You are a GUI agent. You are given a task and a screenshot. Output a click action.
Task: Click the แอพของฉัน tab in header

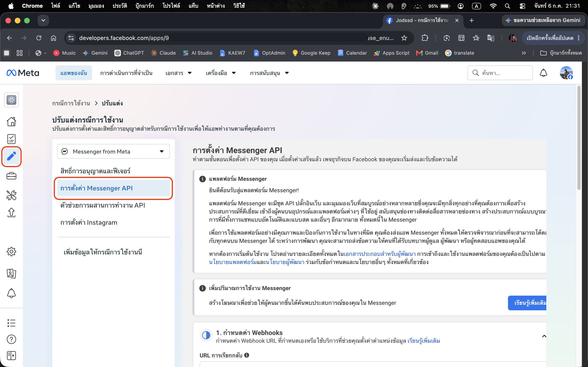click(x=74, y=73)
